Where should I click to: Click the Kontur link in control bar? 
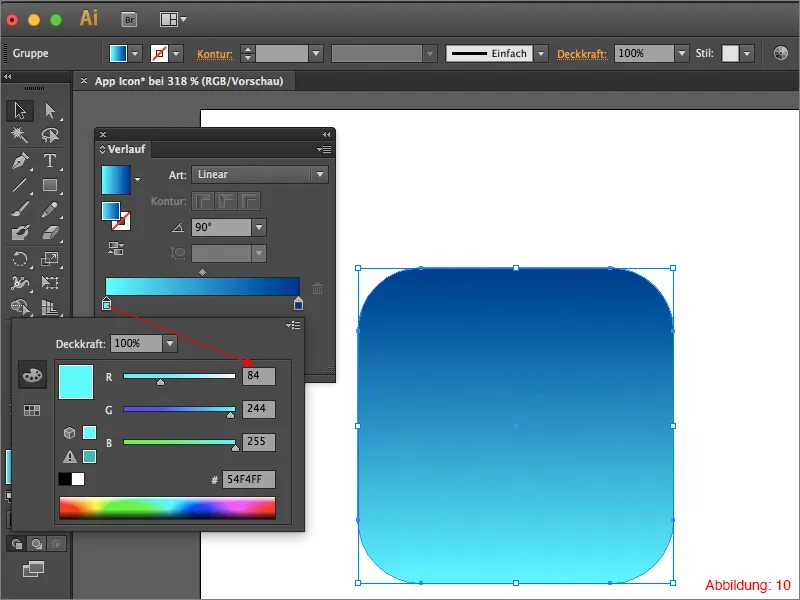point(215,54)
